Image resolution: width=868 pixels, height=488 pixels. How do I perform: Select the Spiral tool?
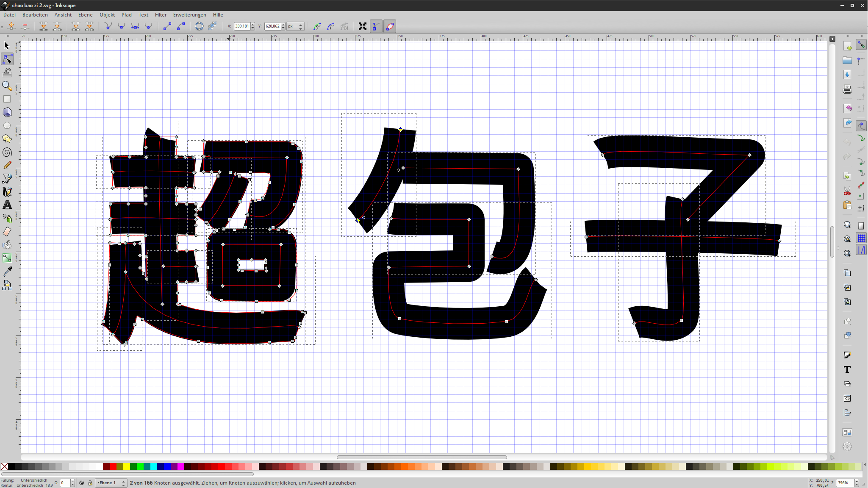pos(7,152)
